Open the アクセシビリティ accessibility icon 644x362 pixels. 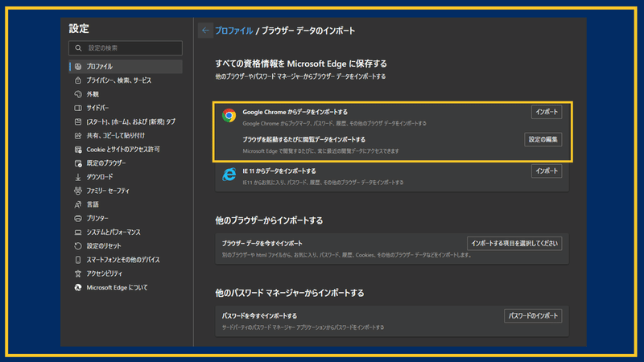(78, 274)
